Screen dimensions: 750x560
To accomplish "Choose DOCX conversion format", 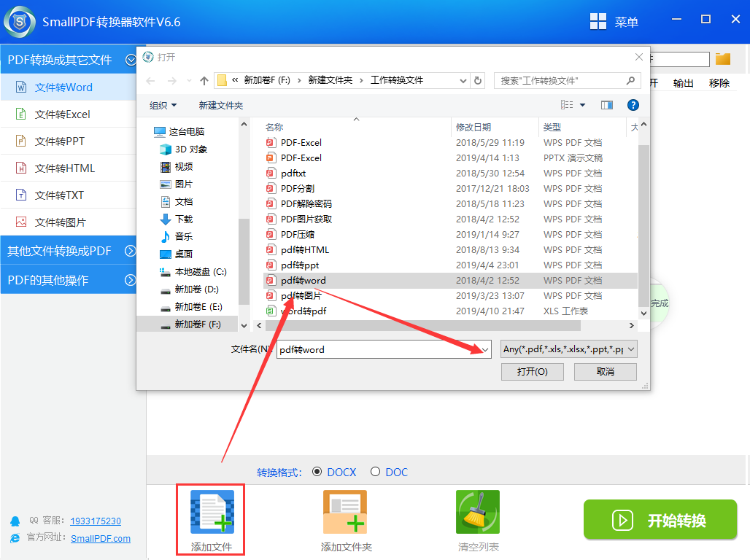I will pos(317,472).
